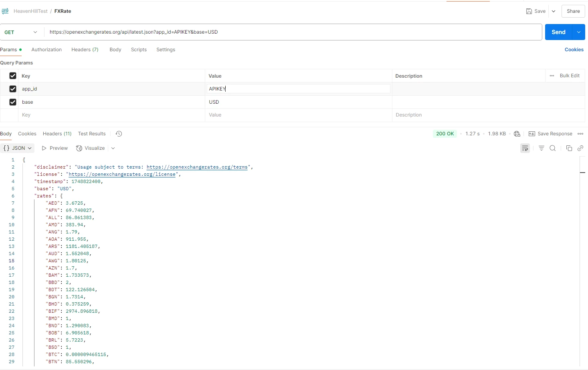Viewport: 588px width, 370px height.
Task: Open the Headers (7) request tab
Action: (x=85, y=50)
